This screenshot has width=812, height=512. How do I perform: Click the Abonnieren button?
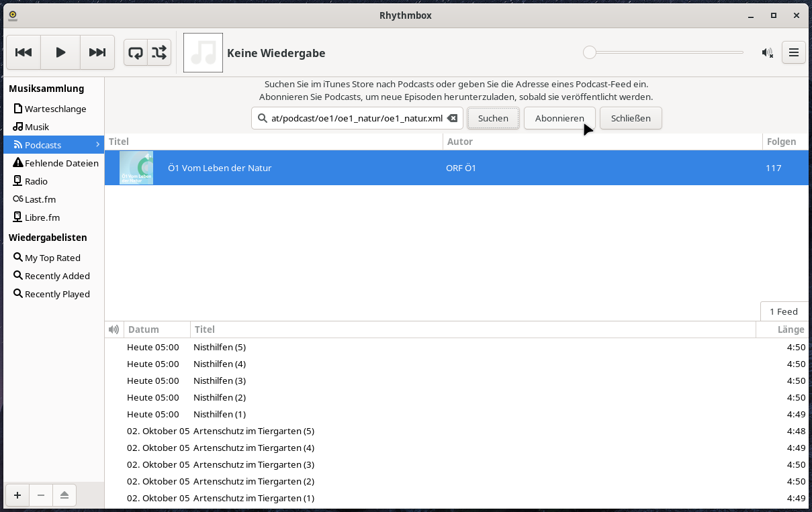[x=559, y=118]
